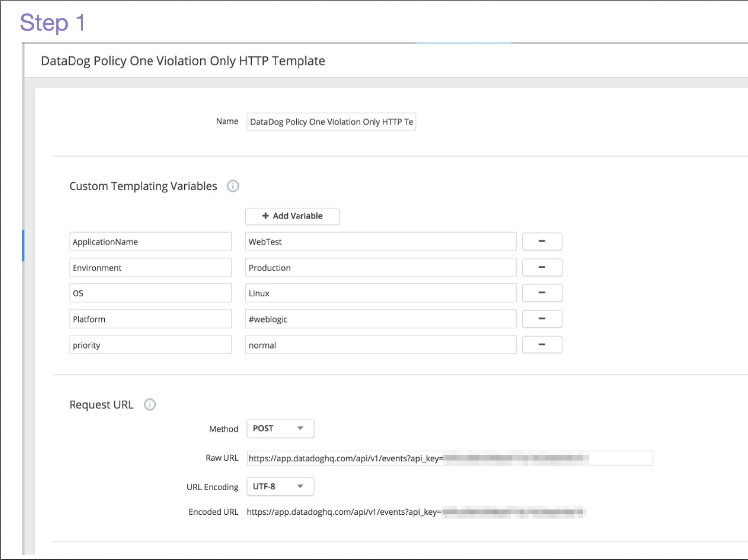Click the Platform variable name field

pyautogui.click(x=150, y=319)
